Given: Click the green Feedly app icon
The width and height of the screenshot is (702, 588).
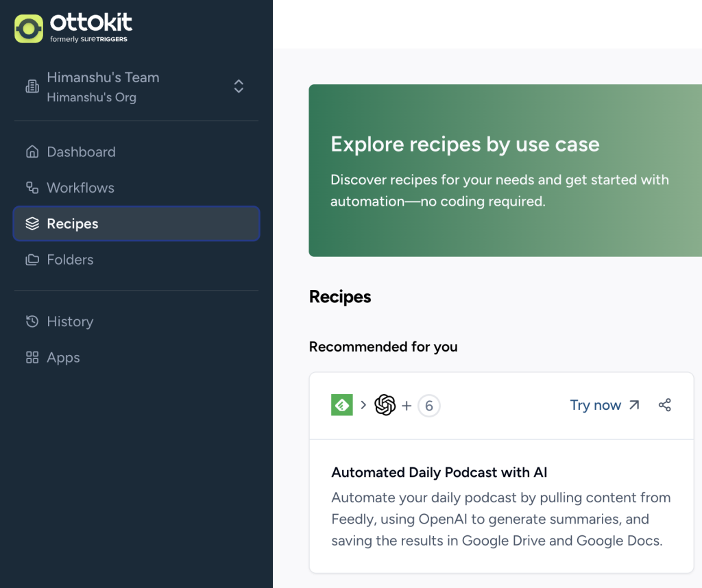Looking at the screenshot, I should pyautogui.click(x=342, y=405).
